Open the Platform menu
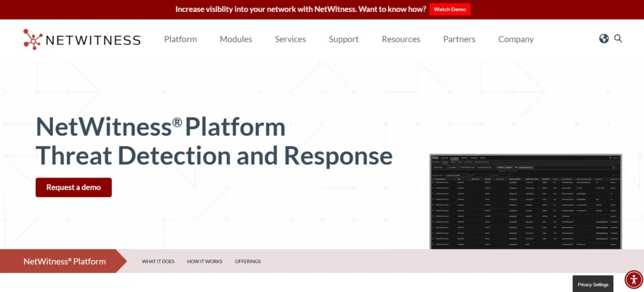The image size is (644, 292). tap(180, 39)
